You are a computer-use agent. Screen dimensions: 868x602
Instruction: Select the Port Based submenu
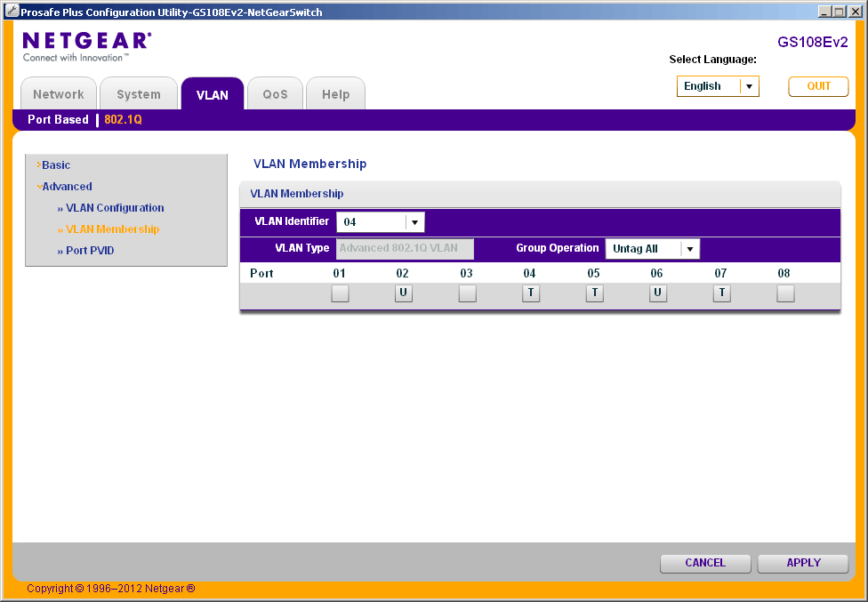58,119
